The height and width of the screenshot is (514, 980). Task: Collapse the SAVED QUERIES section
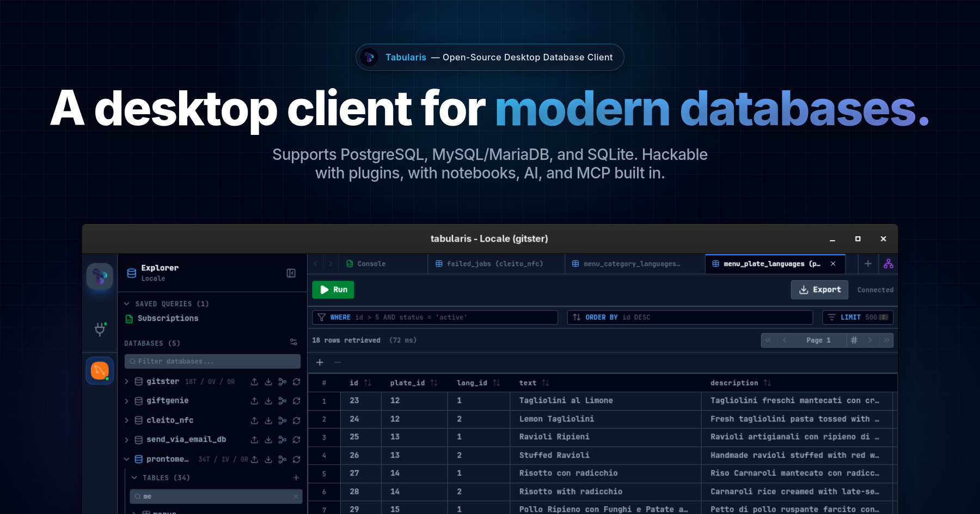(x=127, y=304)
